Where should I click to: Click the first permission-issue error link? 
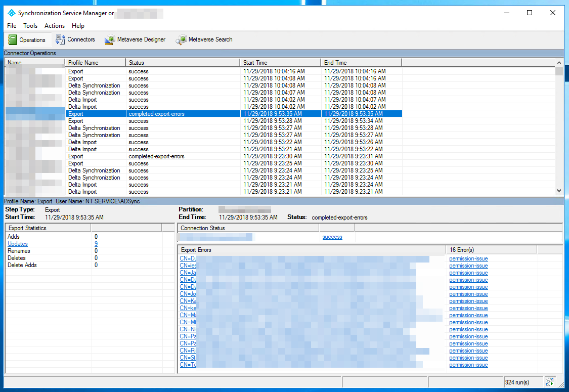[468, 258]
